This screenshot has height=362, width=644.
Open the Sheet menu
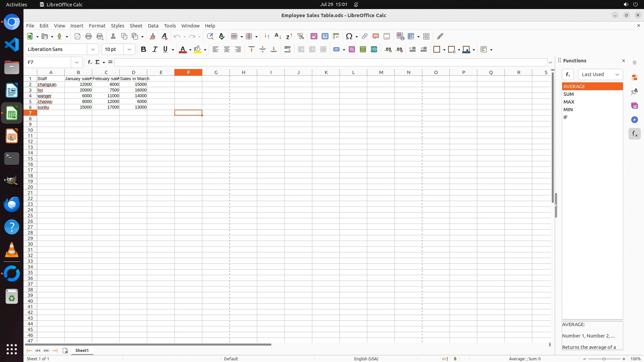(136, 26)
